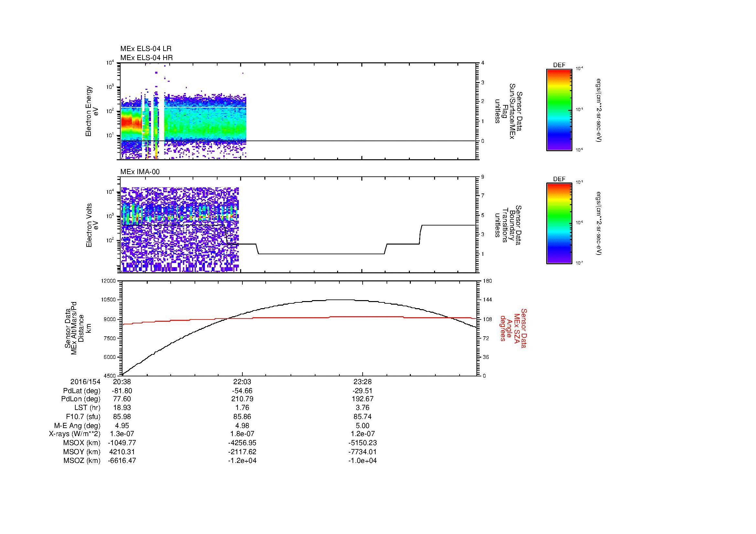756x534 pixels.
Task: Click the 180 SZA axis tick label
Action: point(487,281)
